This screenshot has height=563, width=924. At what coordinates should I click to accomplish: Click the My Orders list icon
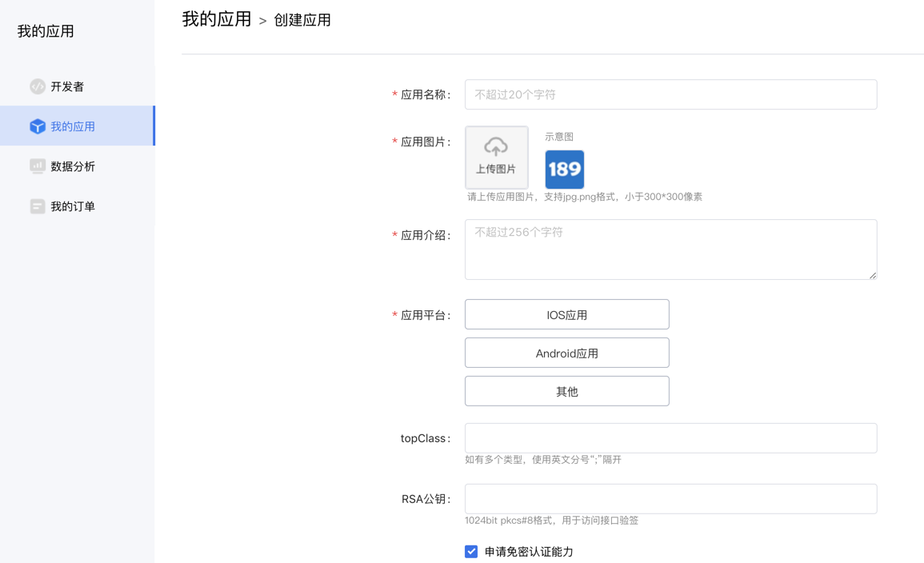click(38, 206)
